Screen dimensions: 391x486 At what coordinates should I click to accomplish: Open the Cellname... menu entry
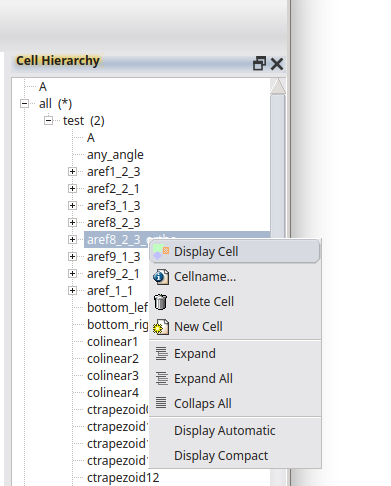(235, 277)
